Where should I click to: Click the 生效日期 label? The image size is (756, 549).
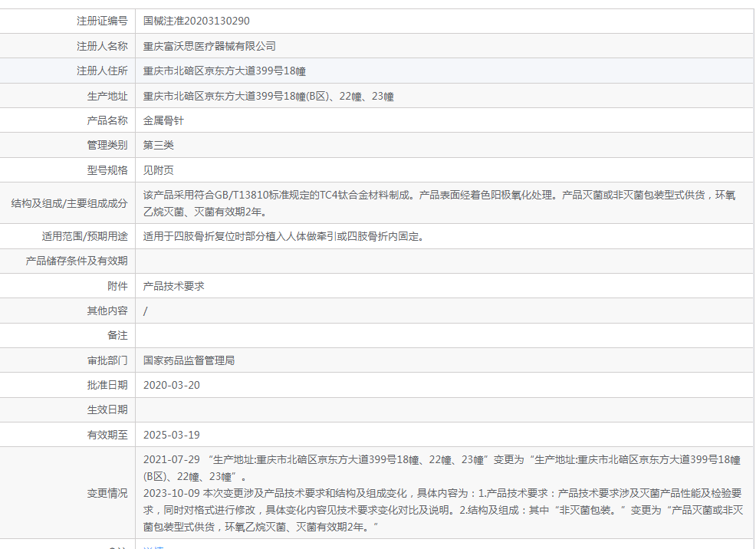pyautogui.click(x=107, y=410)
